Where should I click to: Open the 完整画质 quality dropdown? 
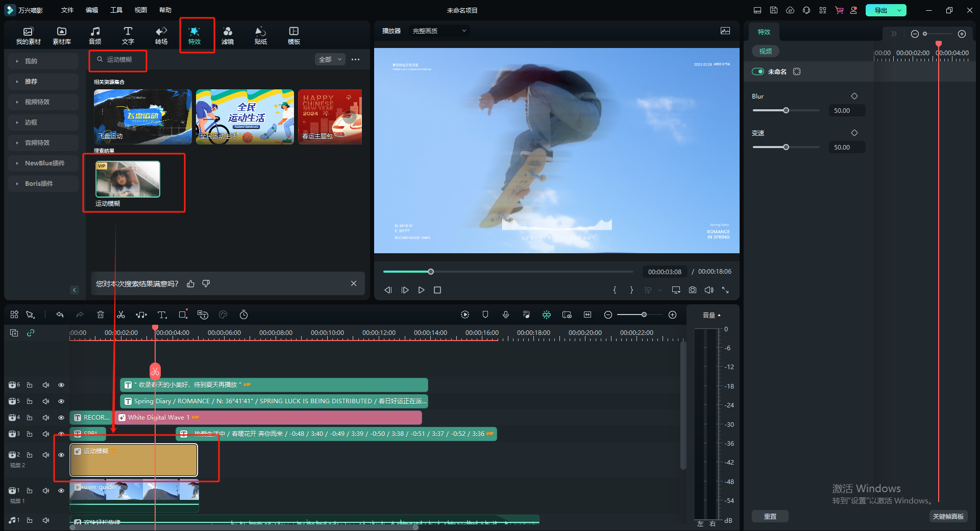click(439, 31)
